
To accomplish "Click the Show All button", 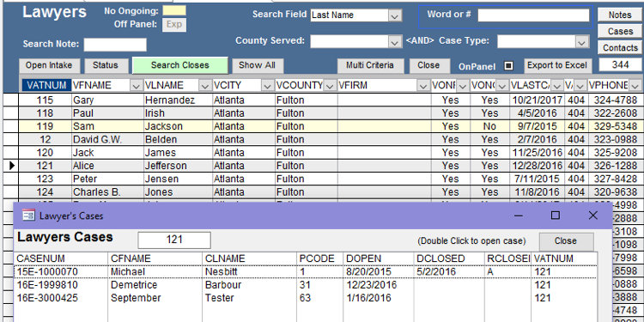I will click(257, 65).
